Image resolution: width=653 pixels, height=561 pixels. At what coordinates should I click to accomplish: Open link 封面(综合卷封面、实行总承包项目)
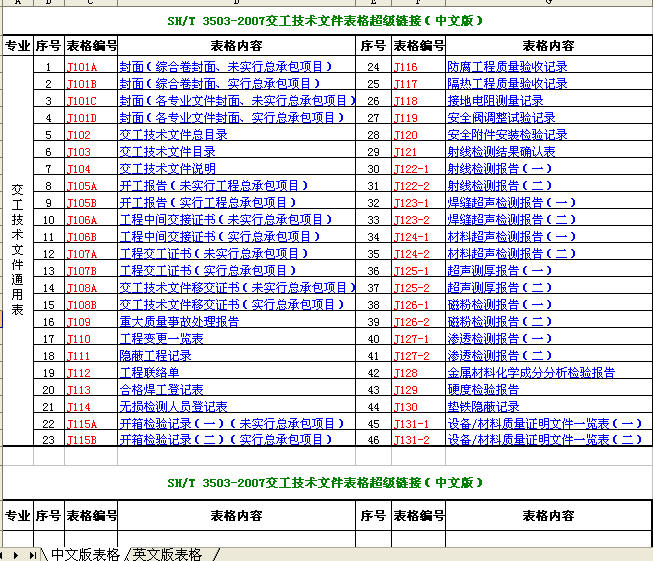[219, 84]
